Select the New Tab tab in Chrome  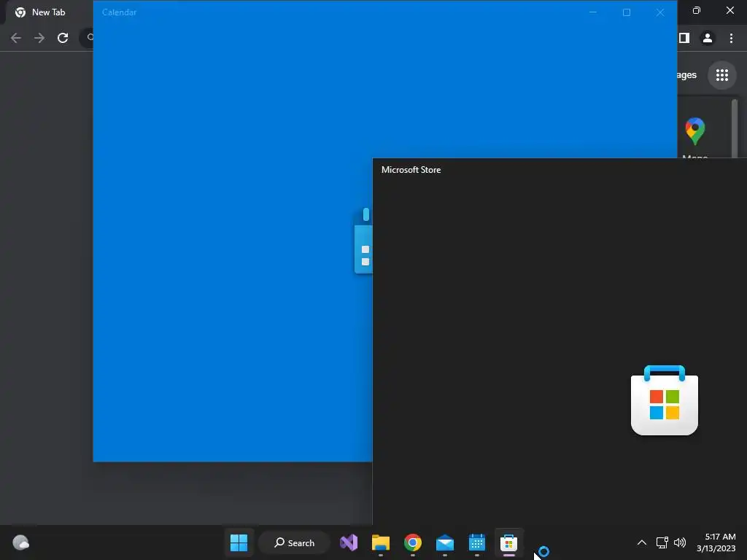pyautogui.click(x=47, y=12)
